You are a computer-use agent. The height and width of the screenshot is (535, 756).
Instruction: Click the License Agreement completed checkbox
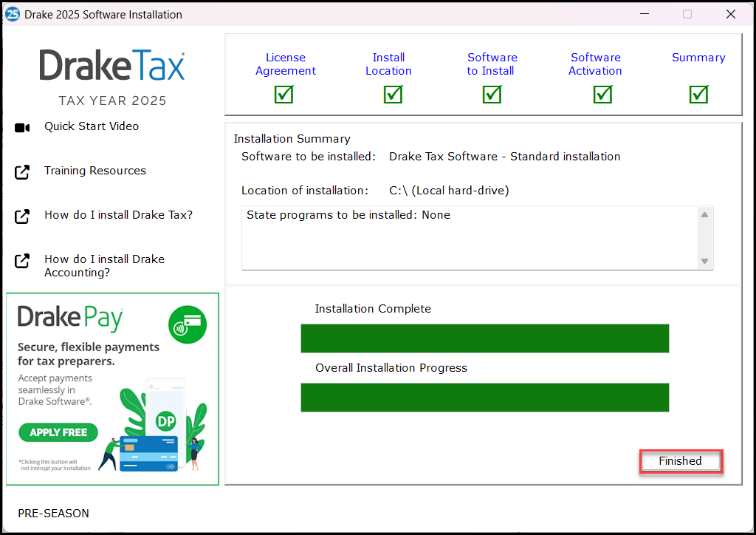click(x=283, y=94)
